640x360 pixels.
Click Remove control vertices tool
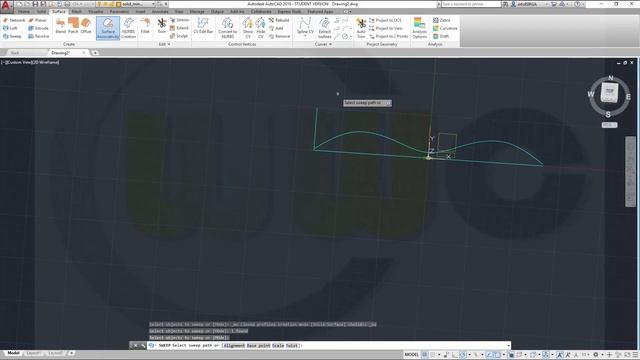(x=280, y=36)
